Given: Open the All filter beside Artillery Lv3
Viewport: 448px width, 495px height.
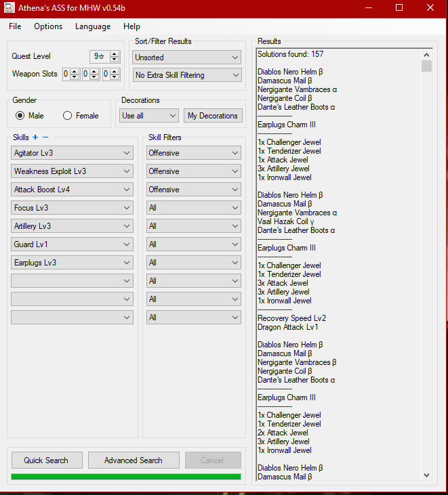Looking at the screenshot, I should [x=194, y=226].
